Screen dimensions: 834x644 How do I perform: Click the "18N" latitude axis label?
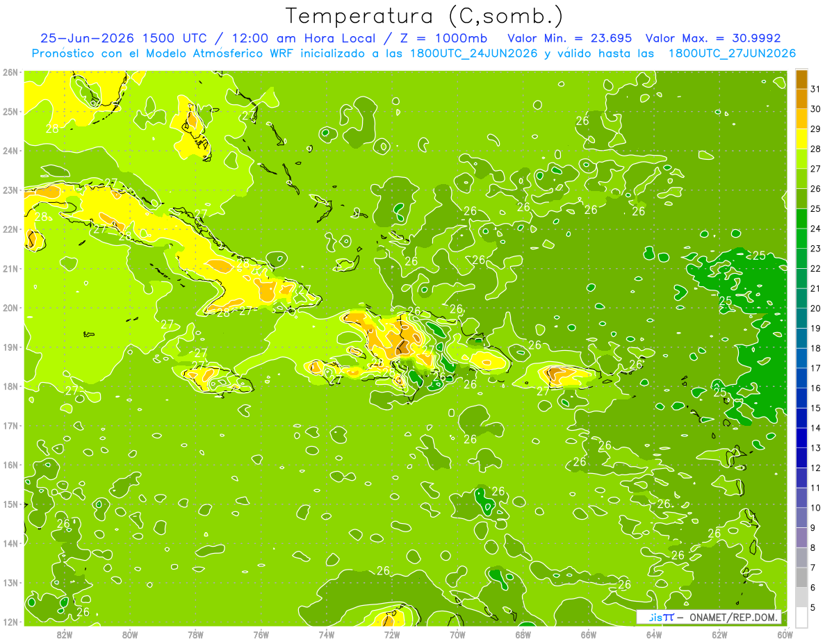[10, 386]
